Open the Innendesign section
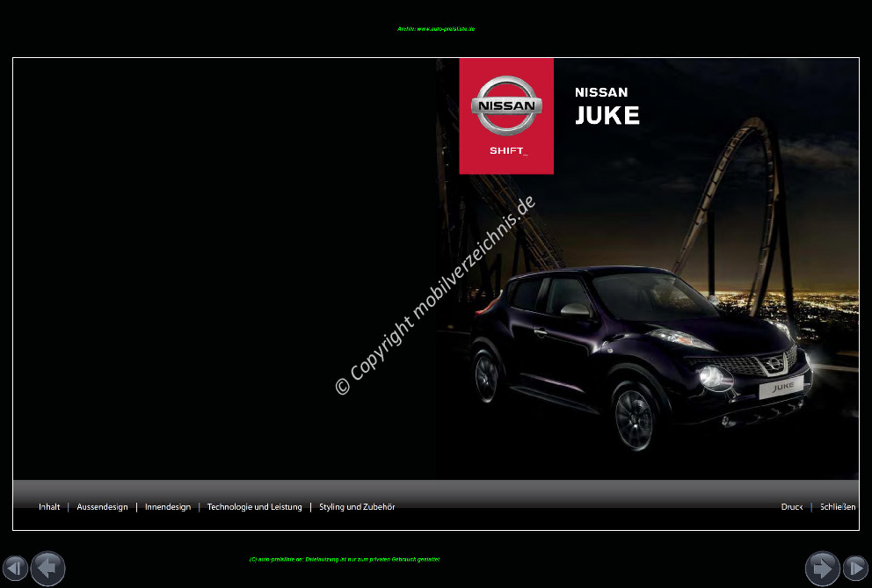The height and width of the screenshot is (588, 872). click(168, 507)
